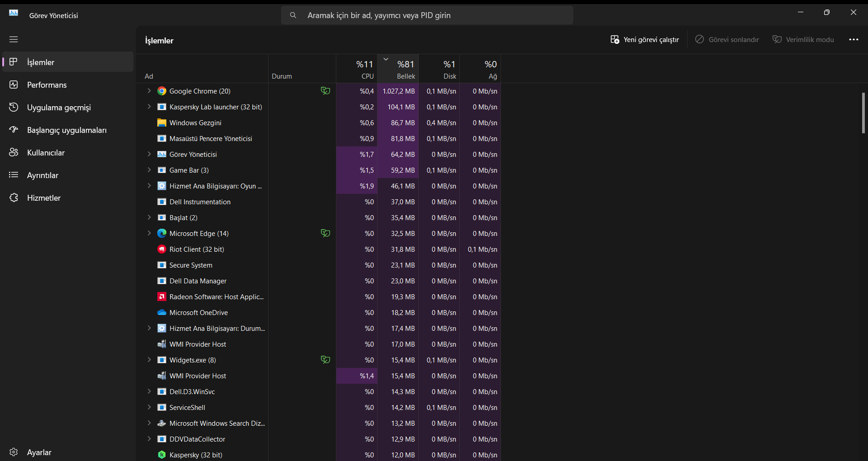
Task: Click Windows Gezgini disk value '0,4 MB/sn'
Action: pyautogui.click(x=441, y=122)
